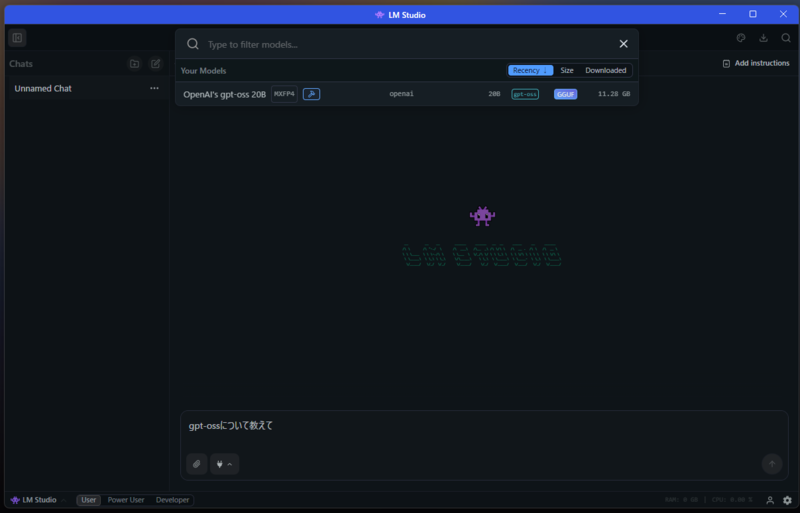Viewport: 800px width, 513px height.
Task: Attach a file with the paperclip icon
Action: tap(197, 464)
